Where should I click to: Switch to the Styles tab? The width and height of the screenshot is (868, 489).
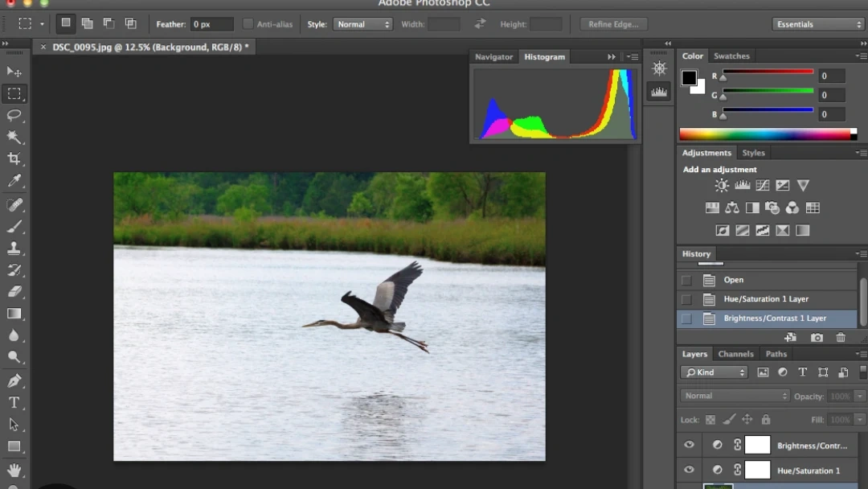point(753,153)
